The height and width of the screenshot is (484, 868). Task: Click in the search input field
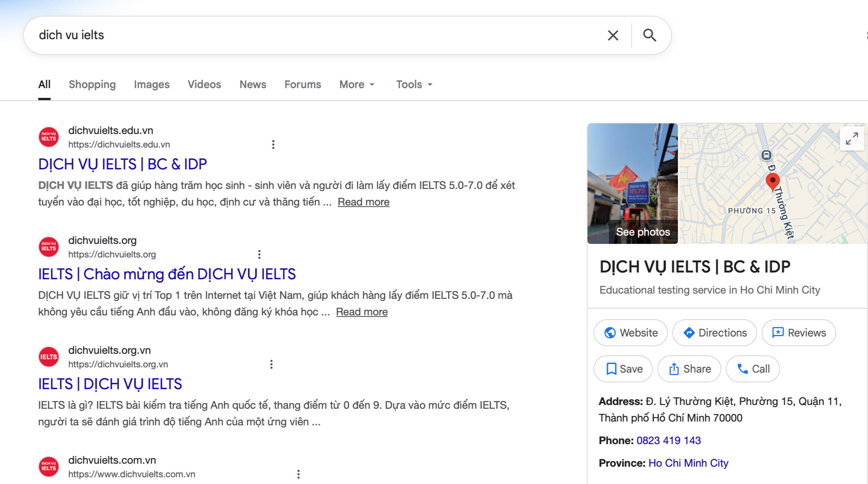(301, 35)
